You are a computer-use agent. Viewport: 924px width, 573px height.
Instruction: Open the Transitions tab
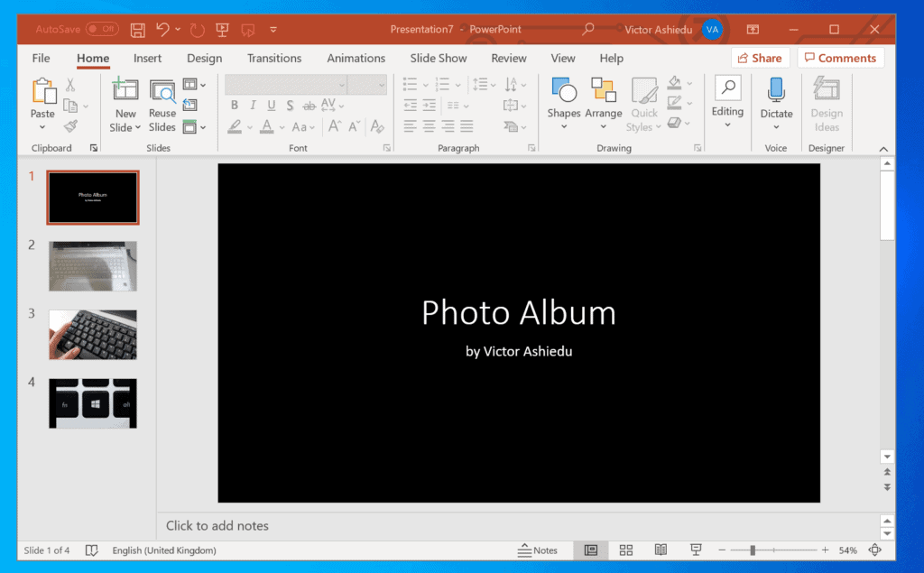[273, 57]
